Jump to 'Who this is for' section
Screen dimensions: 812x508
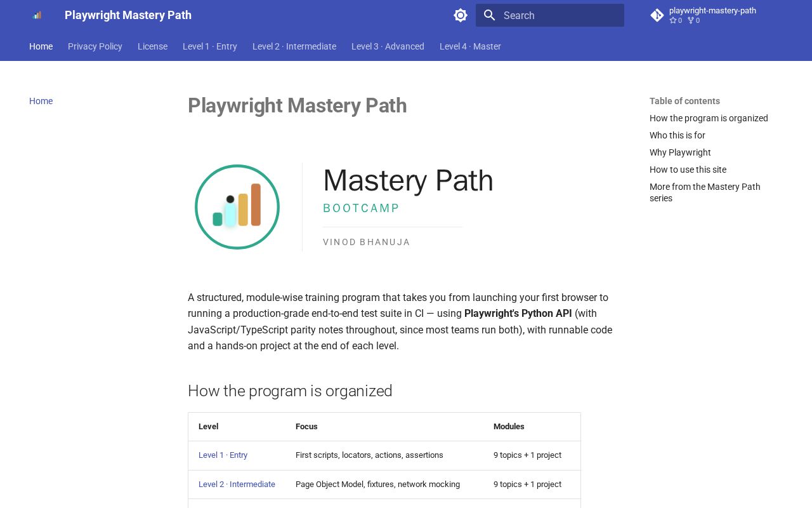(678, 135)
